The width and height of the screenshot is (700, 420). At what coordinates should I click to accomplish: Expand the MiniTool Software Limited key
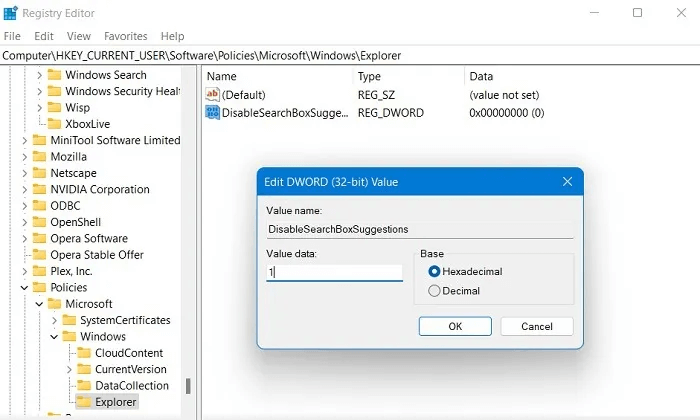tap(25, 141)
